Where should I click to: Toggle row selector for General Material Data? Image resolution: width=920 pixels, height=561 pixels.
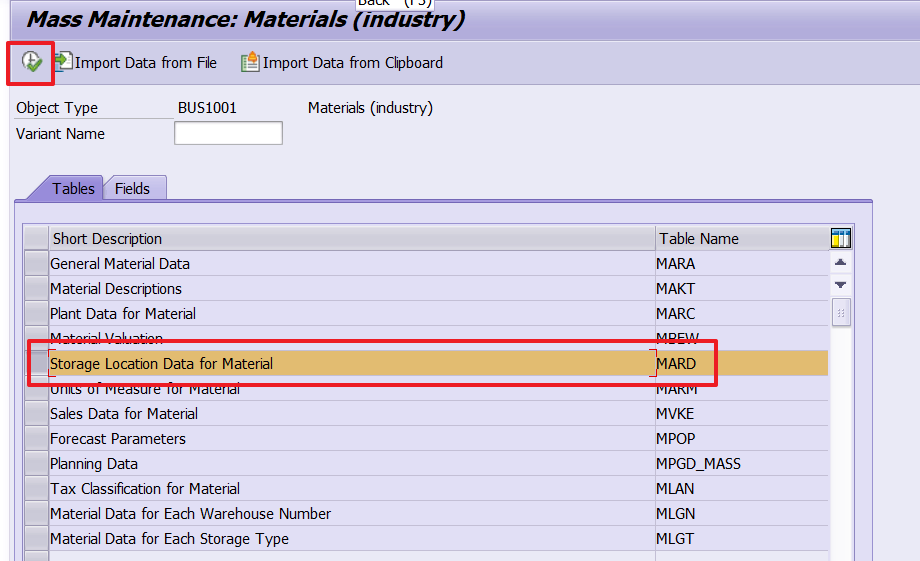click(x=36, y=264)
